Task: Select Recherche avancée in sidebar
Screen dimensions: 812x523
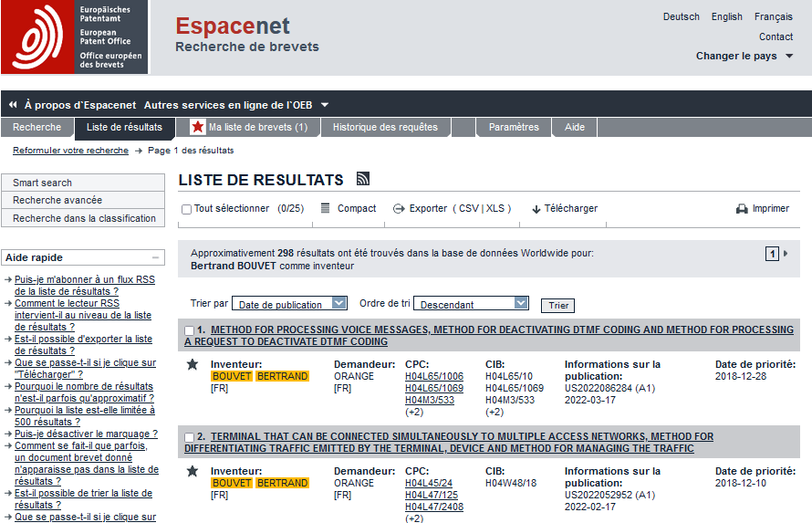Action: click(x=83, y=201)
